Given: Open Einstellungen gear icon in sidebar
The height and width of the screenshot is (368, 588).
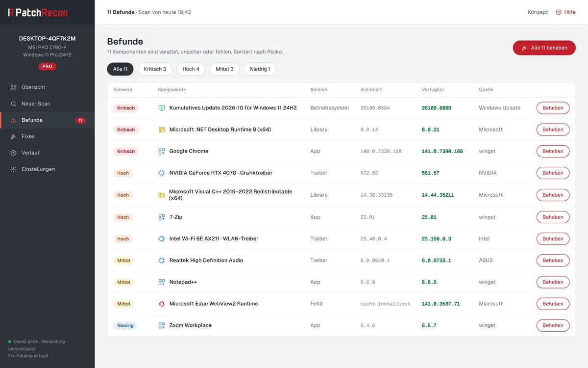Looking at the screenshot, I should tap(14, 169).
